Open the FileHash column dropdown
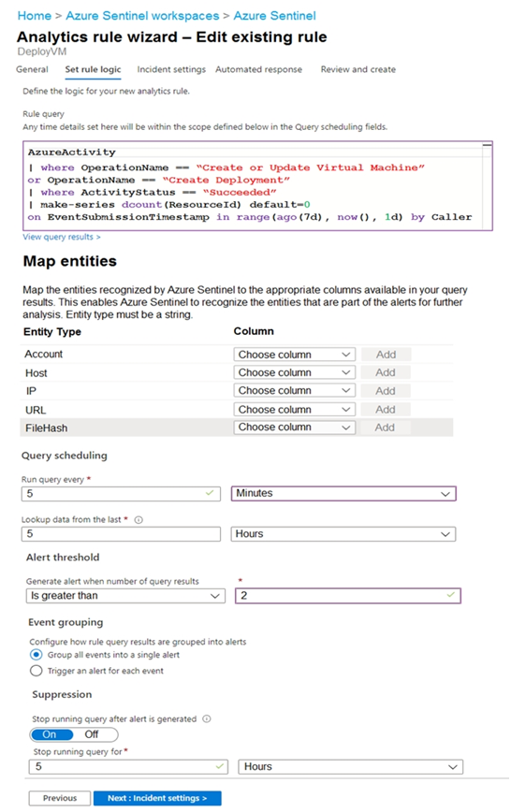The image size is (511, 812). tap(295, 428)
